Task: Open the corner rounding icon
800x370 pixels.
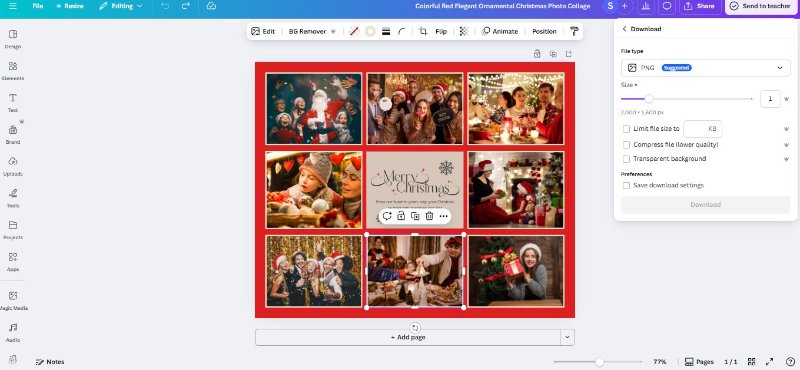Action: click(402, 31)
